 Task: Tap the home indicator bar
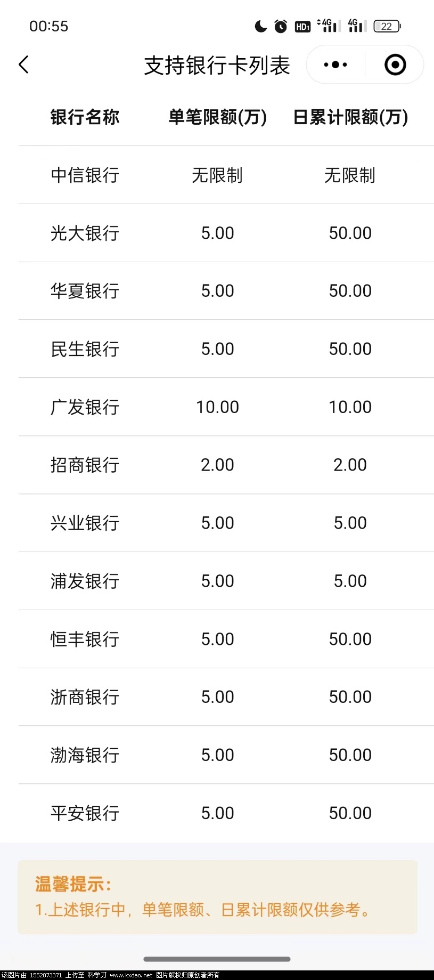coord(217,959)
